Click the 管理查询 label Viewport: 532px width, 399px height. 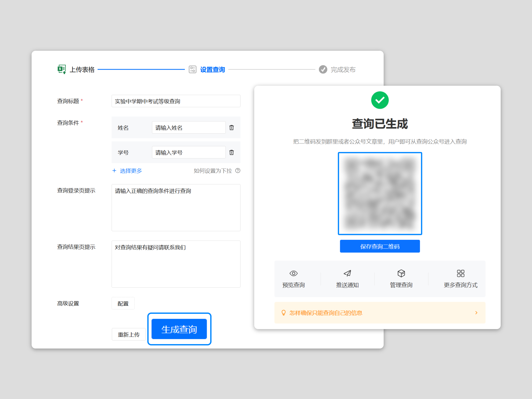(x=401, y=285)
